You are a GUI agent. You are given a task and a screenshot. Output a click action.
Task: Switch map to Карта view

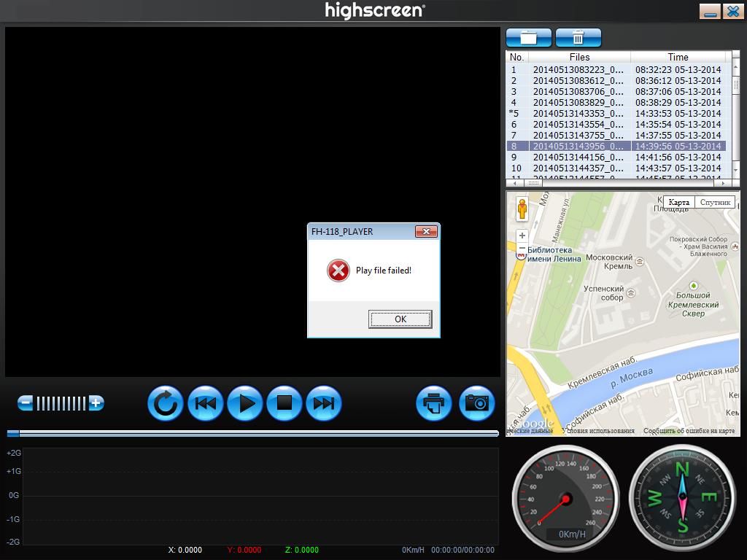tap(679, 203)
